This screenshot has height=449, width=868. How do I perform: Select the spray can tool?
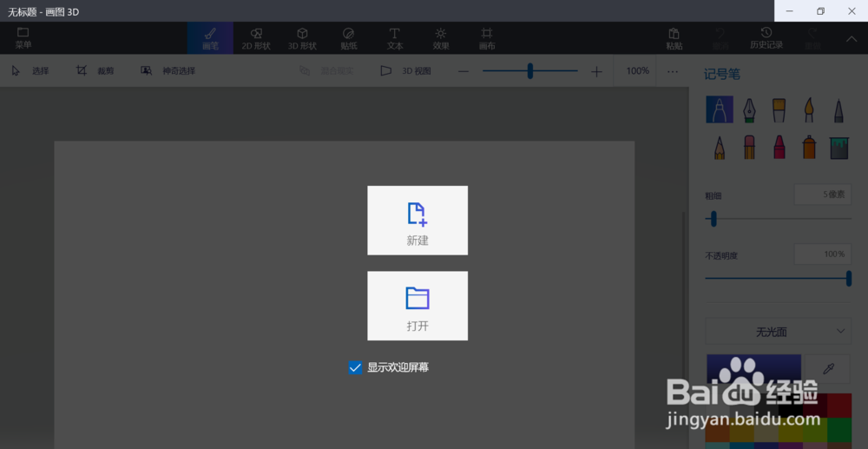click(809, 148)
